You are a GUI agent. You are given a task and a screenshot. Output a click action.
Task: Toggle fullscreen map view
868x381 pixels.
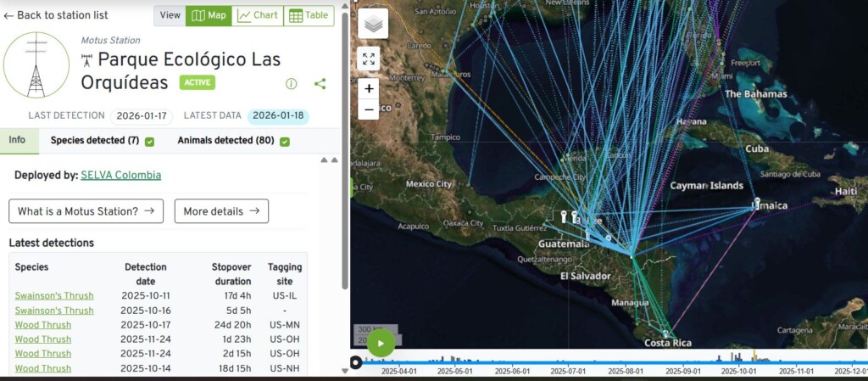click(x=369, y=59)
